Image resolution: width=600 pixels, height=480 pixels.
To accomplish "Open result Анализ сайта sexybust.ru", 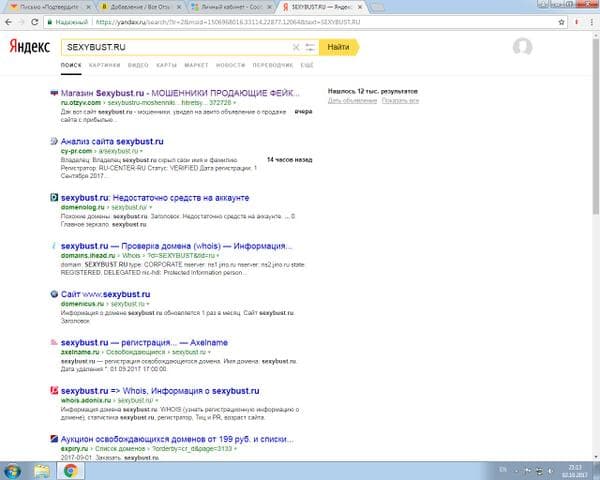I will click(x=112, y=141).
